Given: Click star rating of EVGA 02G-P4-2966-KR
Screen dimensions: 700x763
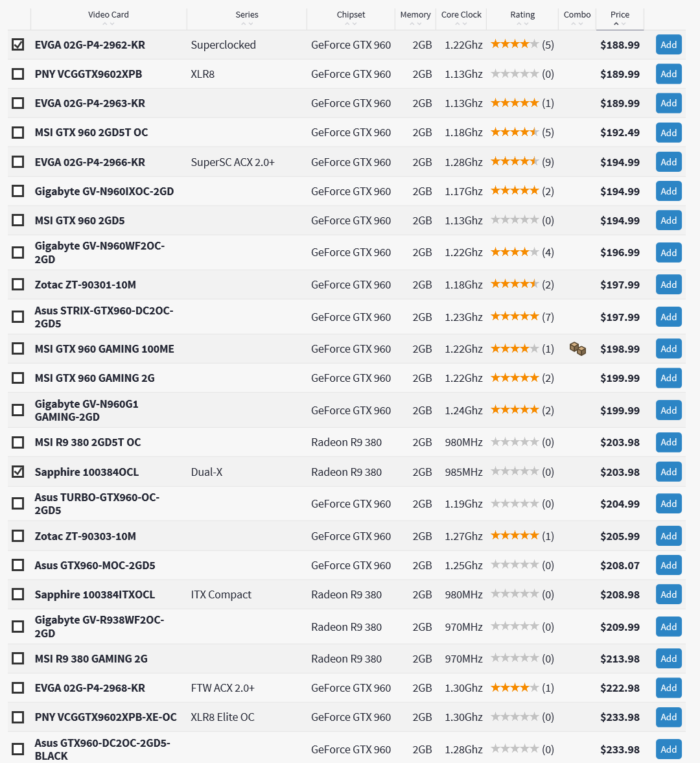Looking at the screenshot, I should coord(515,162).
